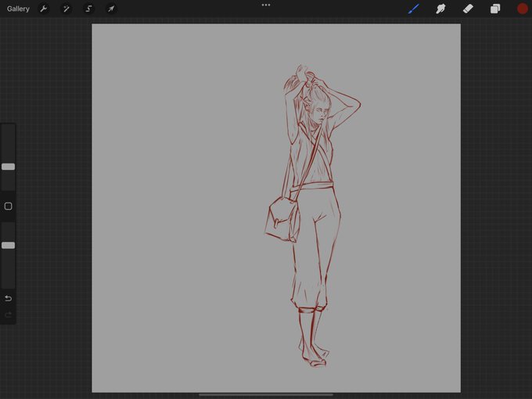Tap the drawn figure's shoulder bag
Image resolution: width=532 pixels, height=399 pixels.
(x=282, y=220)
